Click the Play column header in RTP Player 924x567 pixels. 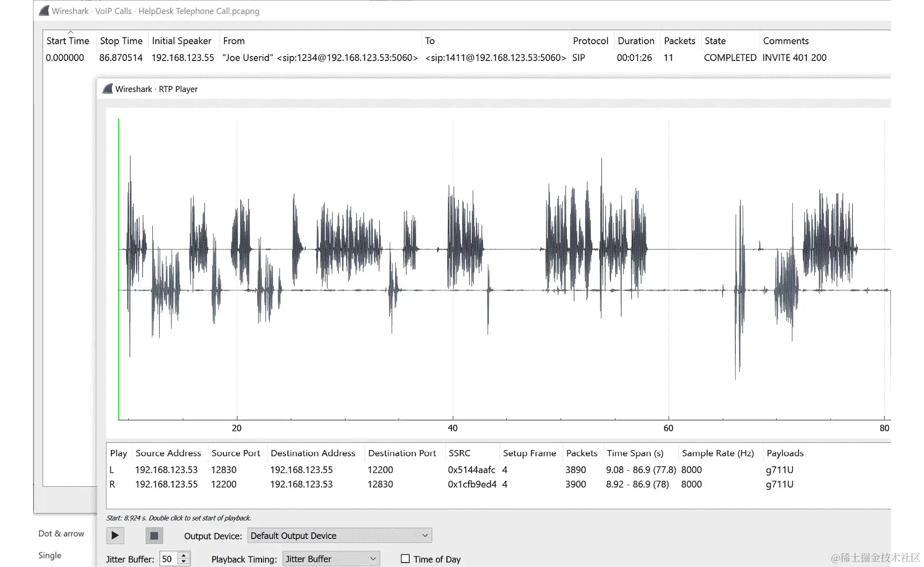119,453
